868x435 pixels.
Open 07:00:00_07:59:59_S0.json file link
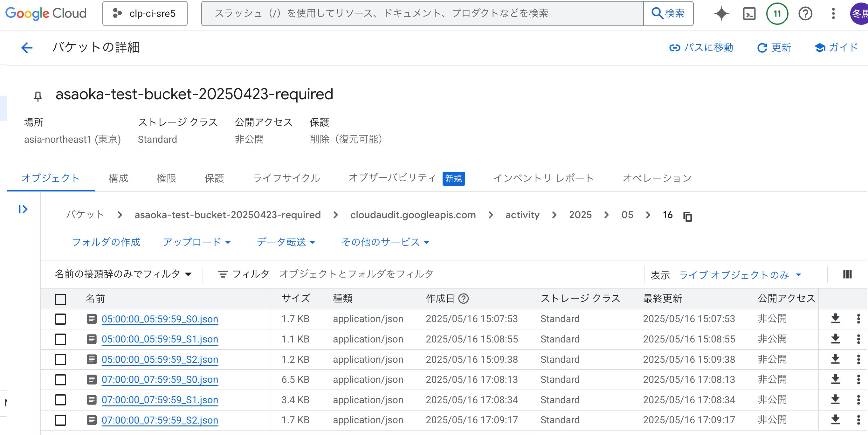[x=160, y=379]
